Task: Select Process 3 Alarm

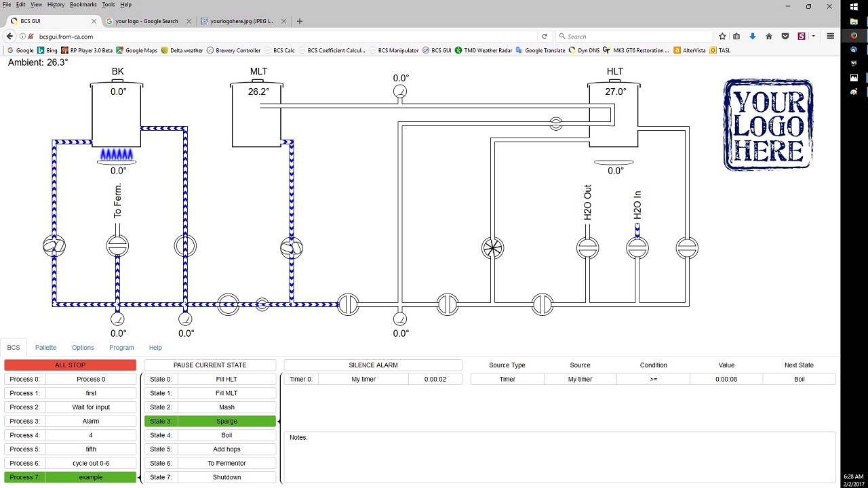Action: 71,421
